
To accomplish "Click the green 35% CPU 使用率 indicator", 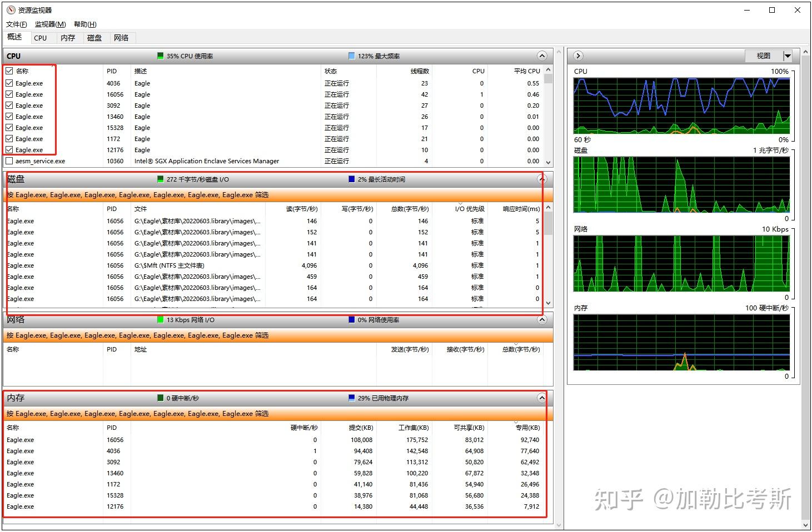I will tap(161, 56).
